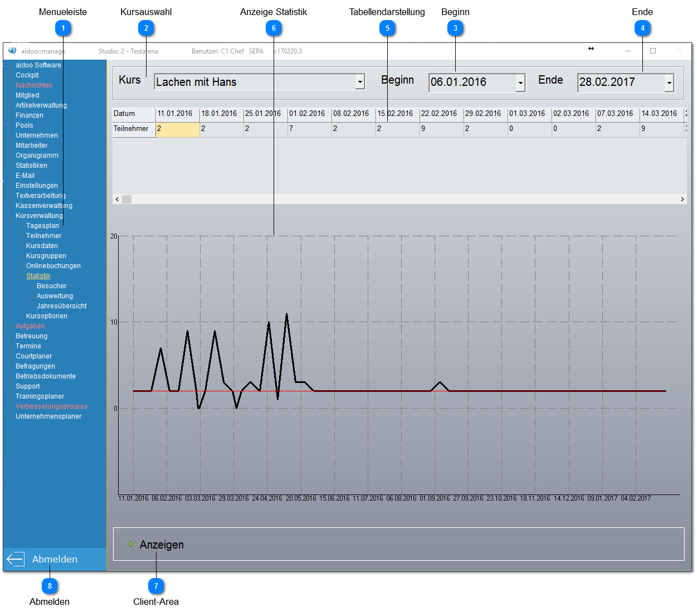Select Teilnehmer under Kursverwaltung
697x616 pixels.
[43, 236]
